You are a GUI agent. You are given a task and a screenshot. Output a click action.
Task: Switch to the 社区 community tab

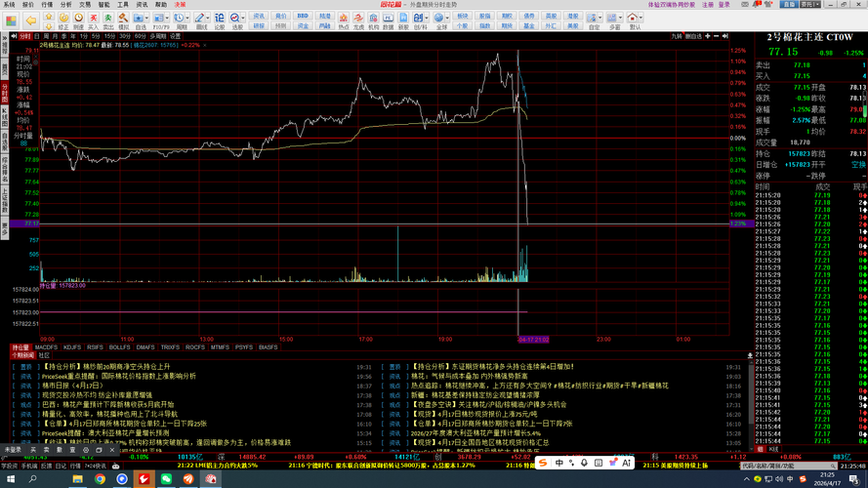point(44,355)
